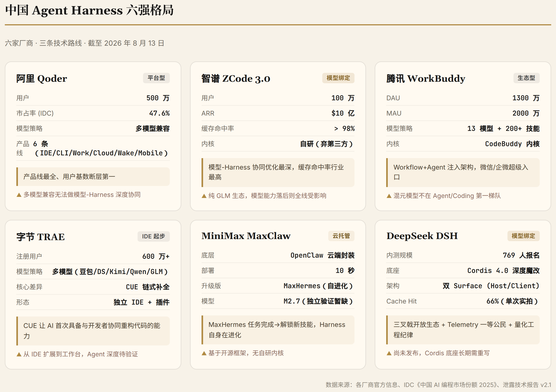Click the warning triangle beside 尚未发布，Cordis 底座长期需重写
This screenshot has width=556, height=392.
pos(389,354)
